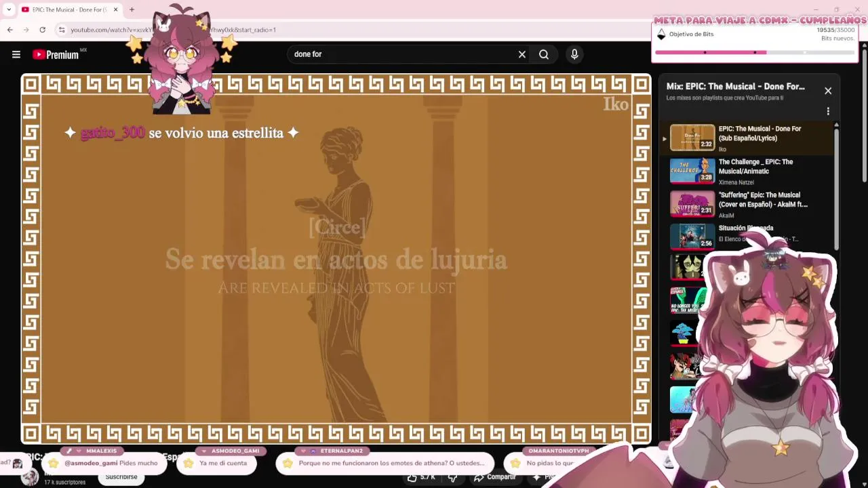The image size is (868, 488).
Task: Share the video via Compartir
Action: 495,477
